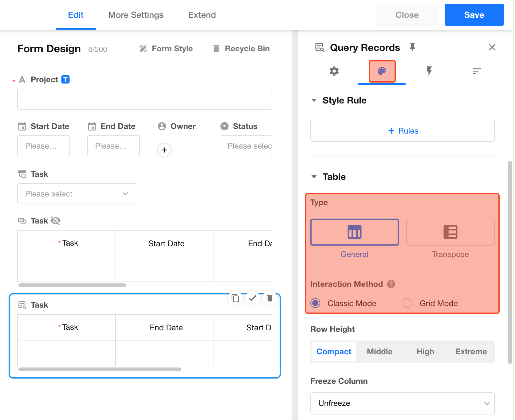
Task: Open the gear settings tab icon
Action: [x=334, y=71]
